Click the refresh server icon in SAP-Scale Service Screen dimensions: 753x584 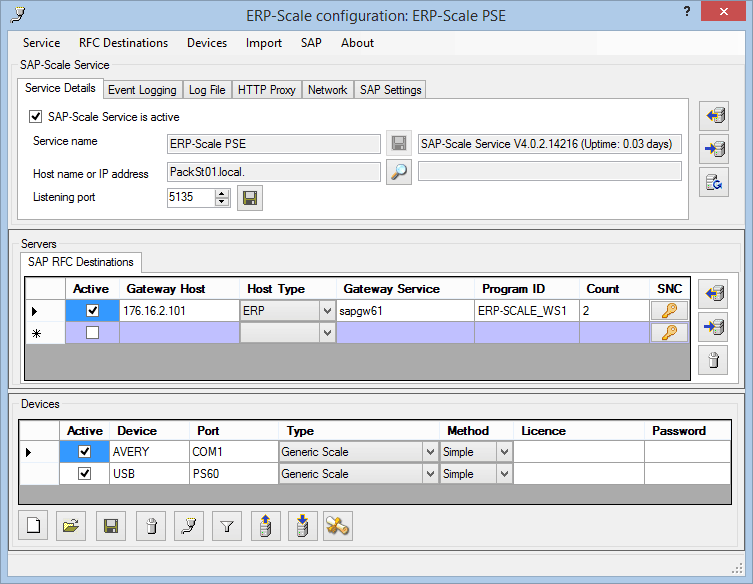714,182
